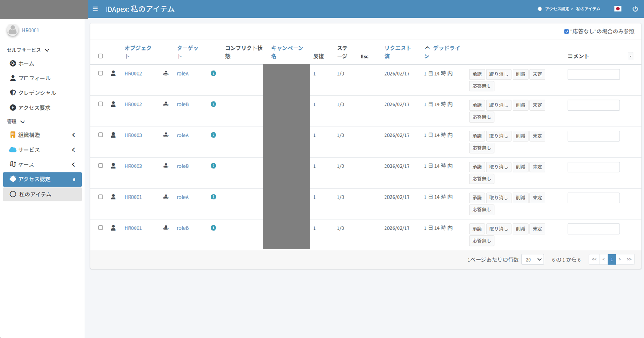This screenshot has height=338, width=644.
Task: Click person icon beside HR0001 roleA row
Action: click(113, 197)
